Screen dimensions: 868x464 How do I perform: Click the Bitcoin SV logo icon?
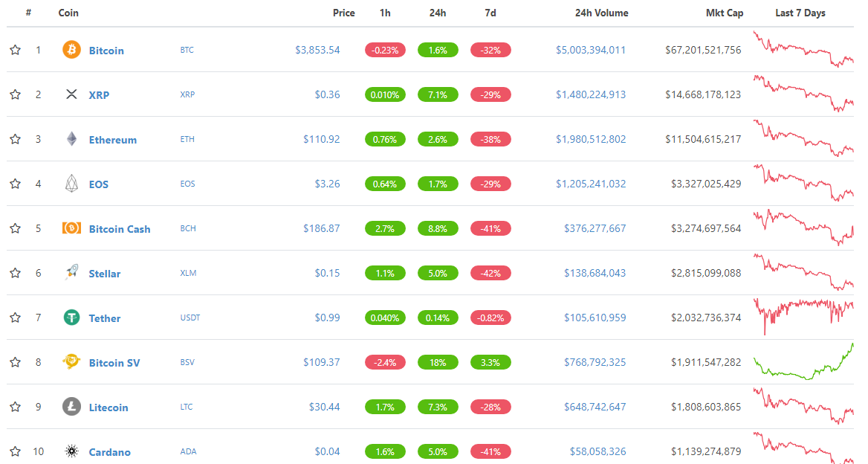(71, 362)
